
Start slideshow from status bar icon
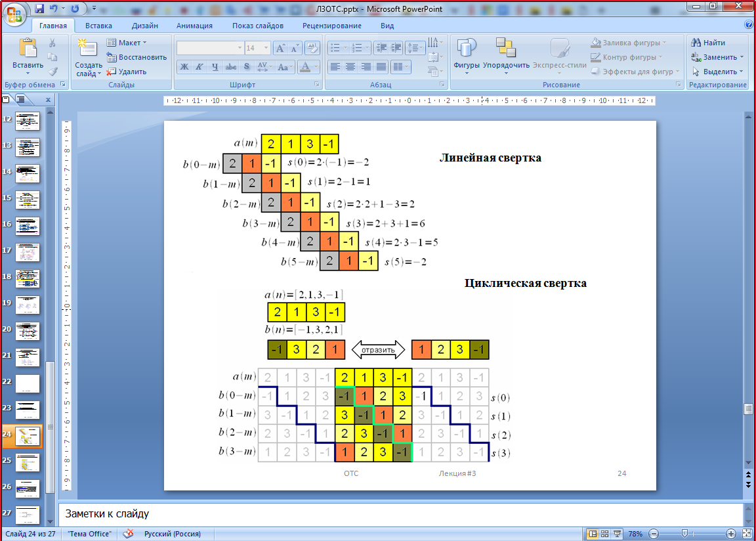[x=617, y=534]
